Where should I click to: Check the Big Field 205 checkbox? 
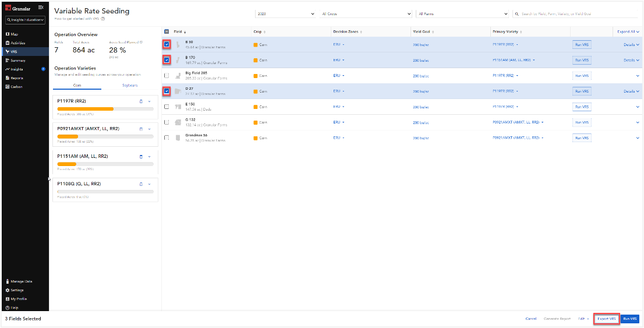pyautogui.click(x=167, y=76)
